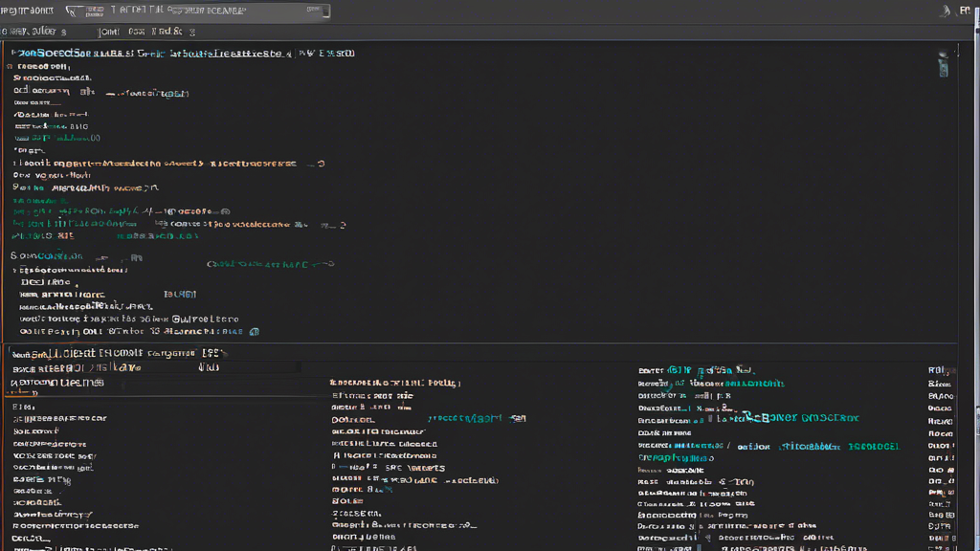Click the small square icon ending the title tab
Viewport: 980px width, 551px height.
(x=325, y=11)
